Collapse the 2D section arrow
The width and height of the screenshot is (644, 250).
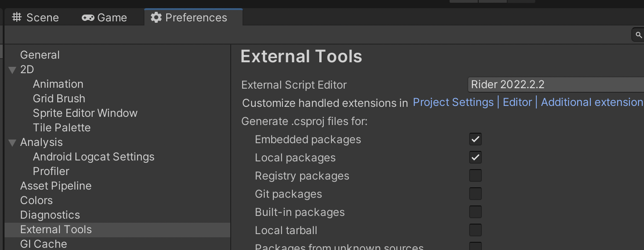tap(12, 70)
